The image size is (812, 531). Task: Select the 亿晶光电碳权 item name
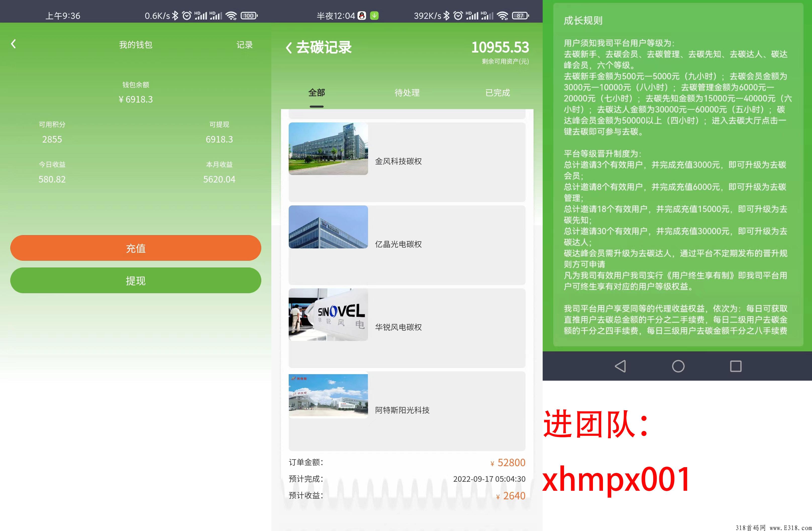[x=398, y=244]
